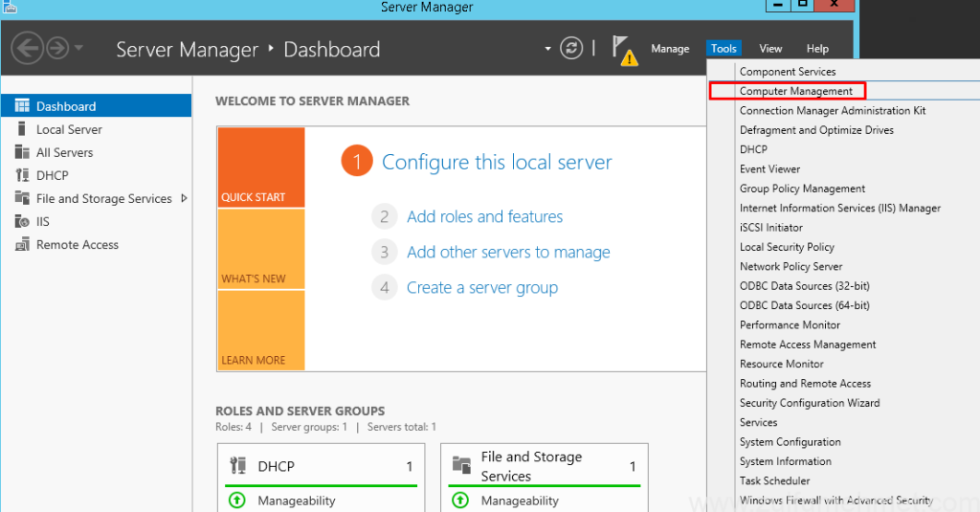
Task: Click IIS icon in sidebar
Action: pyautogui.click(x=22, y=221)
